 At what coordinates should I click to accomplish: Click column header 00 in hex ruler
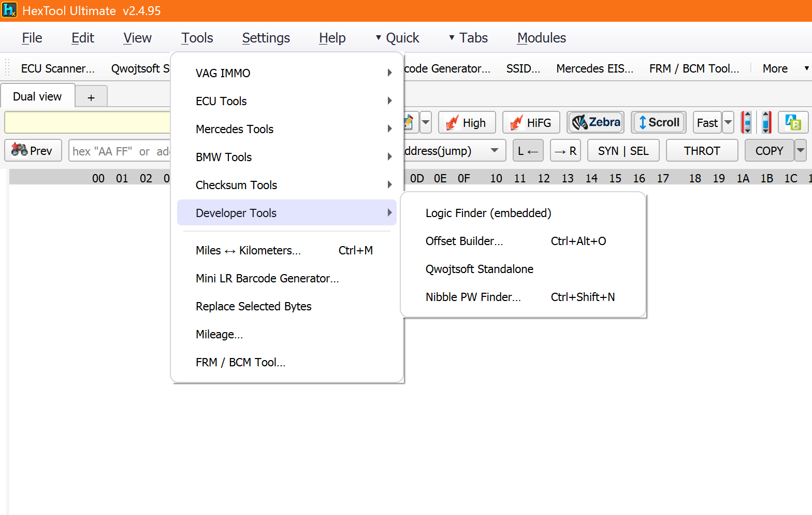point(98,178)
